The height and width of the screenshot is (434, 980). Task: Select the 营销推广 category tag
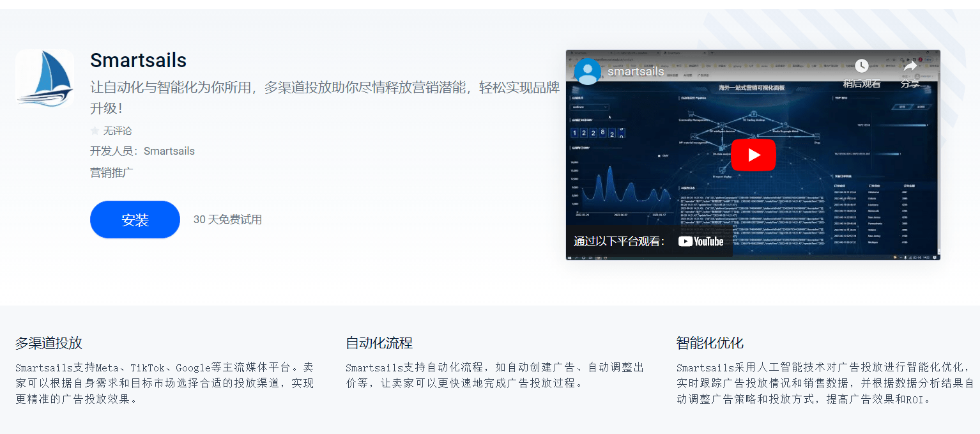click(112, 173)
